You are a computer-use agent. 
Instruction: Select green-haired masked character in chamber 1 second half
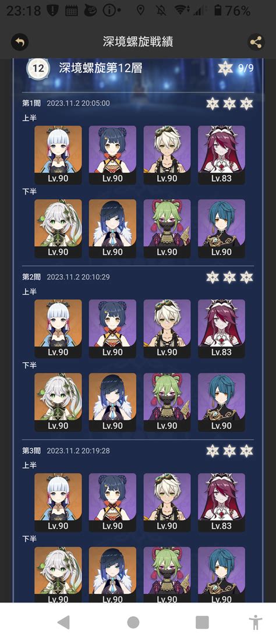(x=167, y=229)
